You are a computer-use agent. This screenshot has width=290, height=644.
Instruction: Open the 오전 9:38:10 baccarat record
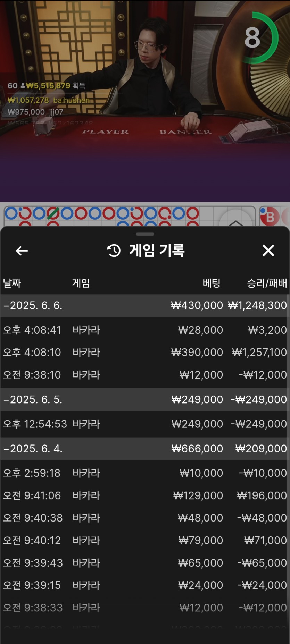pyautogui.click(x=145, y=375)
